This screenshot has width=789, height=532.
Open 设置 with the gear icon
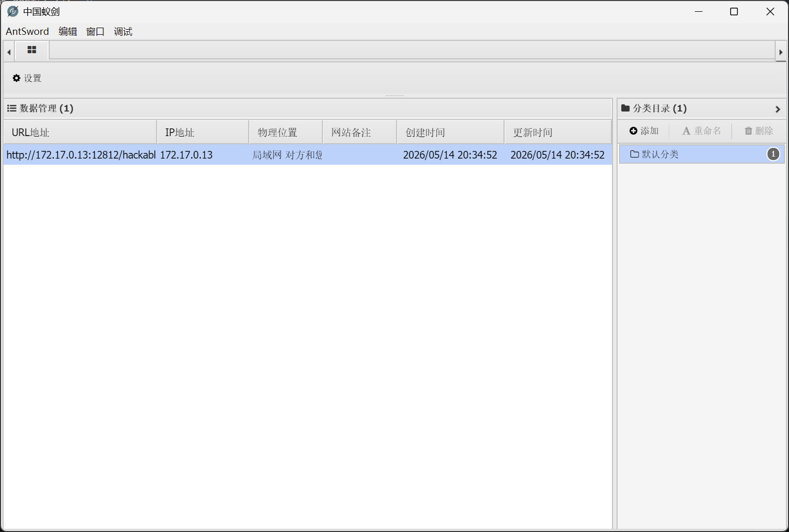(27, 78)
